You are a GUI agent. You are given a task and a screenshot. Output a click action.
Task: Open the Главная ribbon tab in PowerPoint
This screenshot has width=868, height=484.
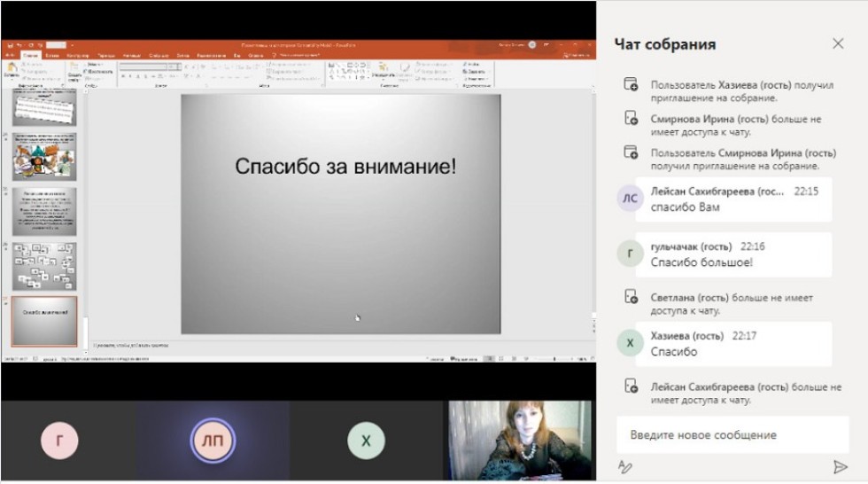(x=30, y=55)
